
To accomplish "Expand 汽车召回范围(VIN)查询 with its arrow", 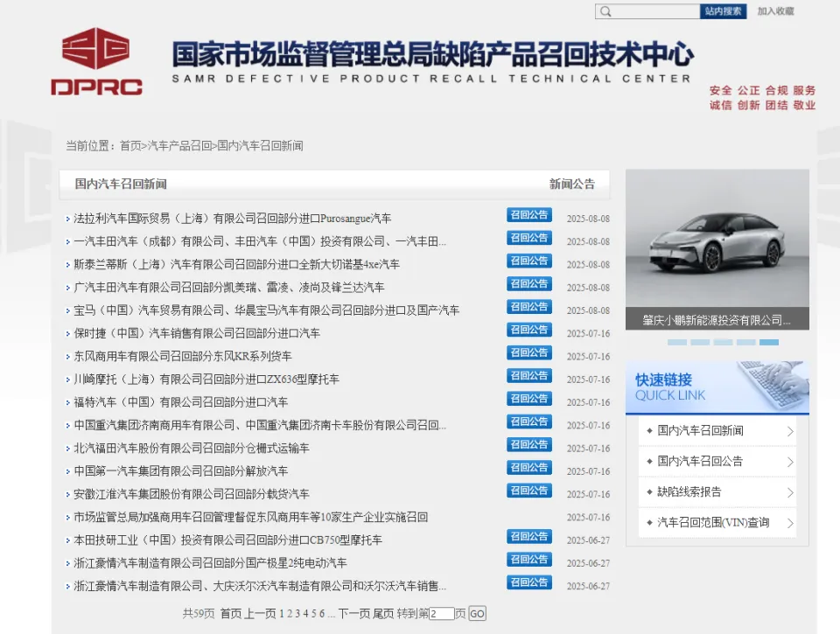I will click(x=790, y=523).
